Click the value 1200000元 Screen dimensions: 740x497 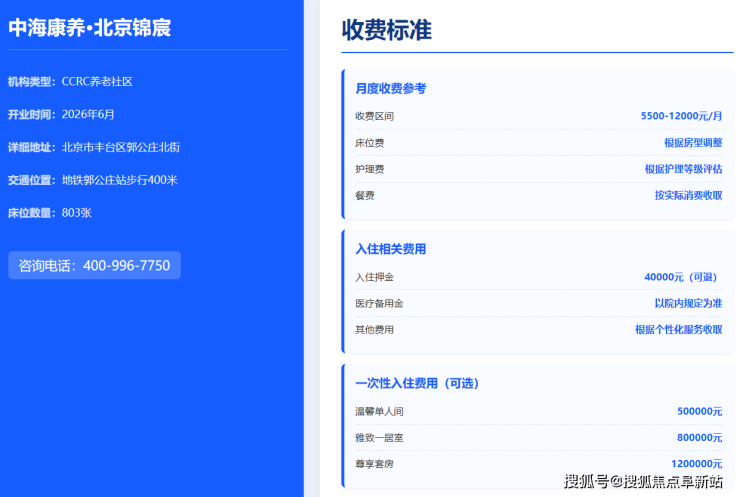(697, 464)
